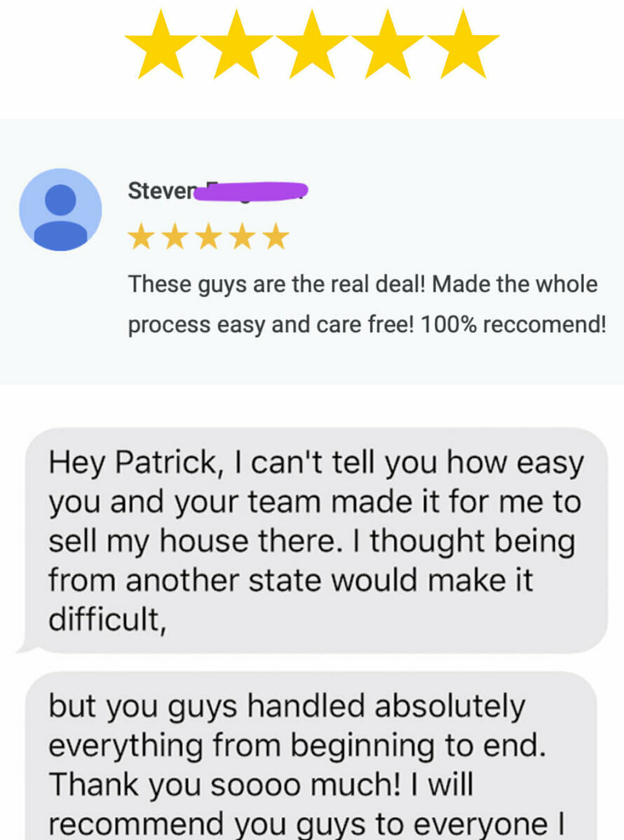The image size is (624, 840).
Task: Click the reviewer name Steven
Action: [160, 190]
